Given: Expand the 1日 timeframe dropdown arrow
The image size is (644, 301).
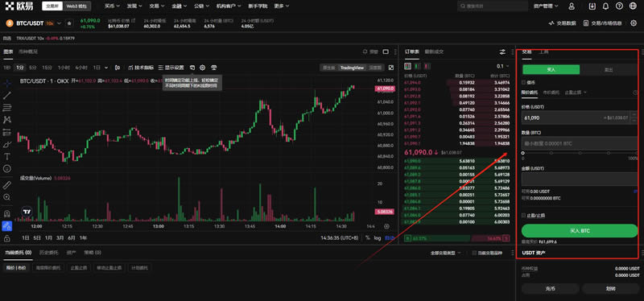Looking at the screenshot, I should 107,68.
